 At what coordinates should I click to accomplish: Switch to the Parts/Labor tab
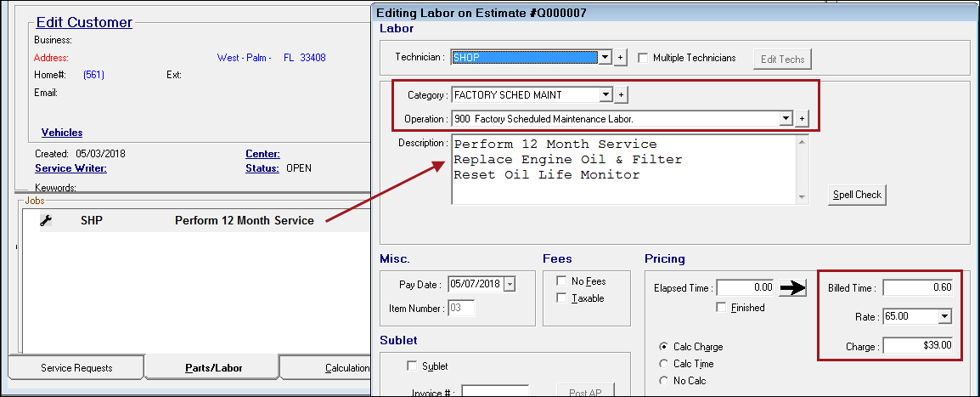(212, 367)
